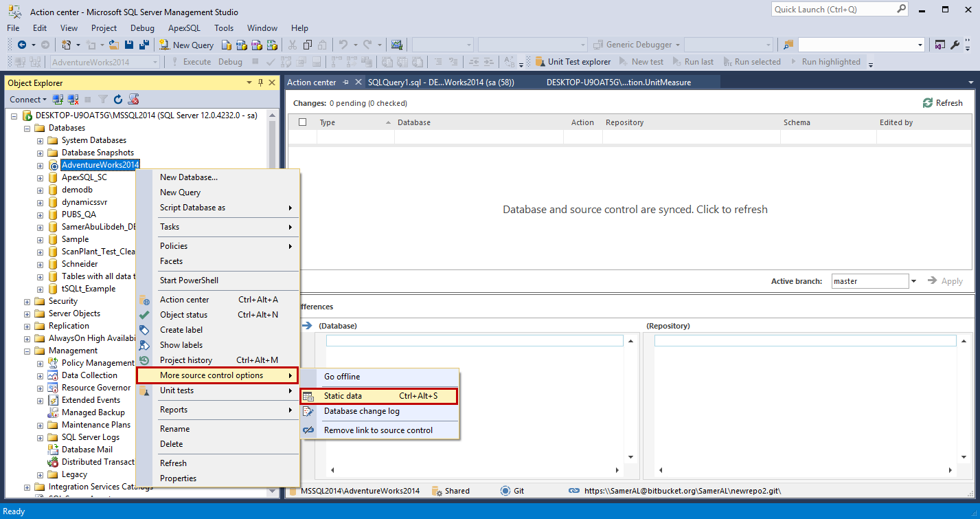Image resolution: width=980 pixels, height=519 pixels.
Task: Collapse the Management folder node
Action: [27, 351]
